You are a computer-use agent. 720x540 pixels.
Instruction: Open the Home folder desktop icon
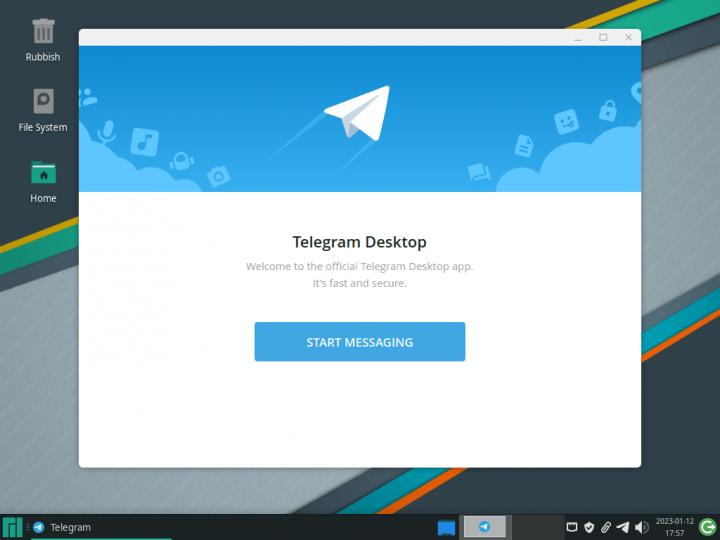[43, 182]
